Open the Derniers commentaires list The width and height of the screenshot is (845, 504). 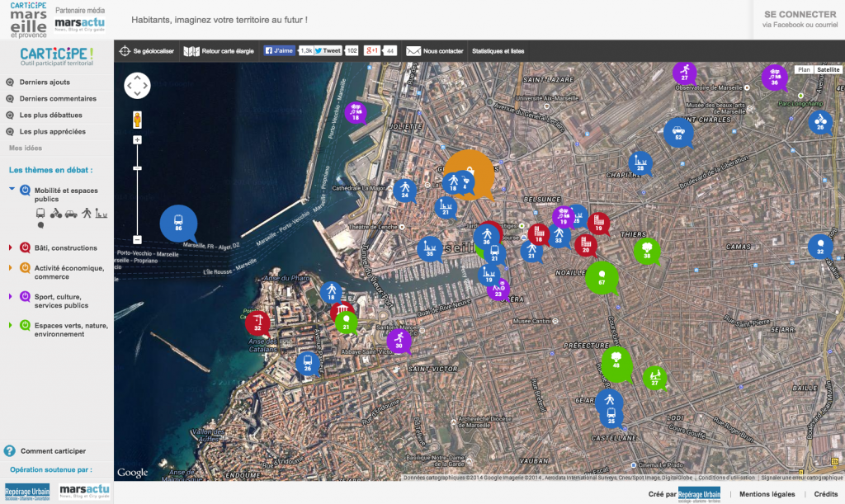pos(58,99)
